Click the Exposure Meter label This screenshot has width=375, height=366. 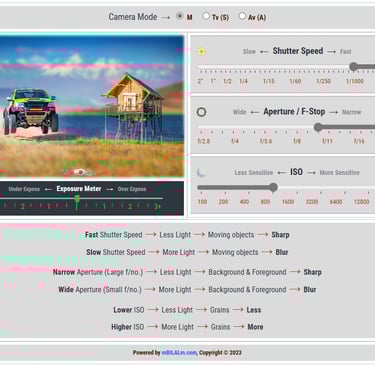pos(79,189)
